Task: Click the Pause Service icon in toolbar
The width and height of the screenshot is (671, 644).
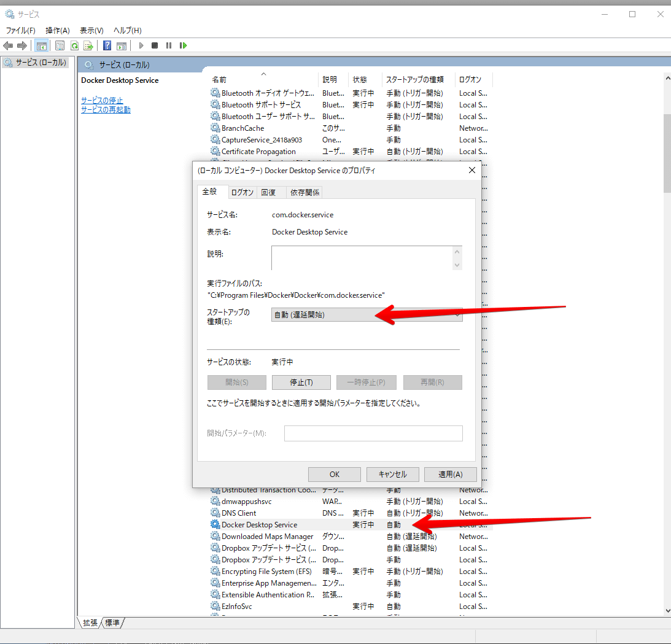Action: 169,45
